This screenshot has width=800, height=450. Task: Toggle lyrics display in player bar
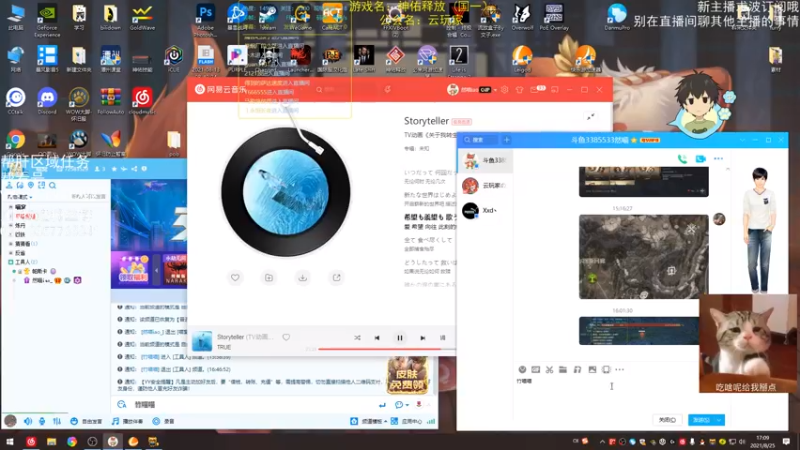pos(442,338)
